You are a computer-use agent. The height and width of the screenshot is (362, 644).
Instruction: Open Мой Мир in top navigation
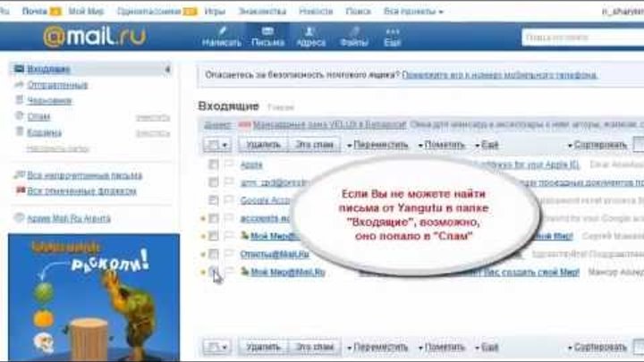86,12
